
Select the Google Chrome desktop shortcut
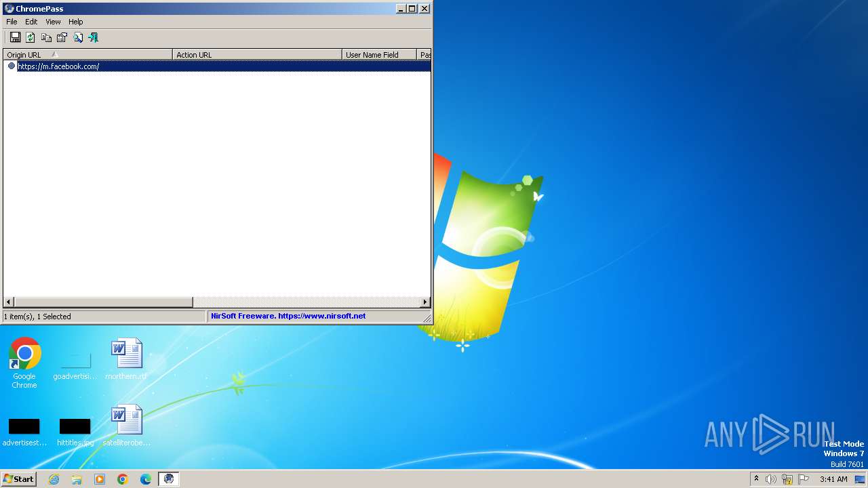(24, 363)
